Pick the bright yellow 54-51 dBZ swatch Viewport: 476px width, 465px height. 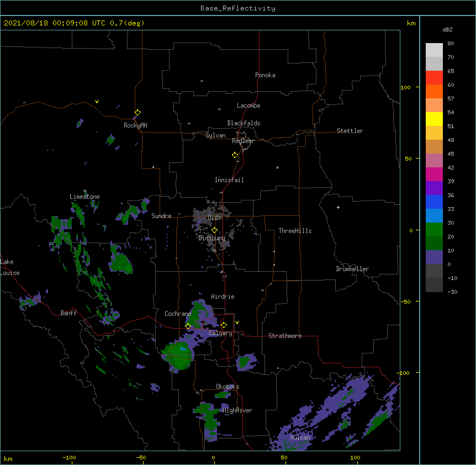434,119
